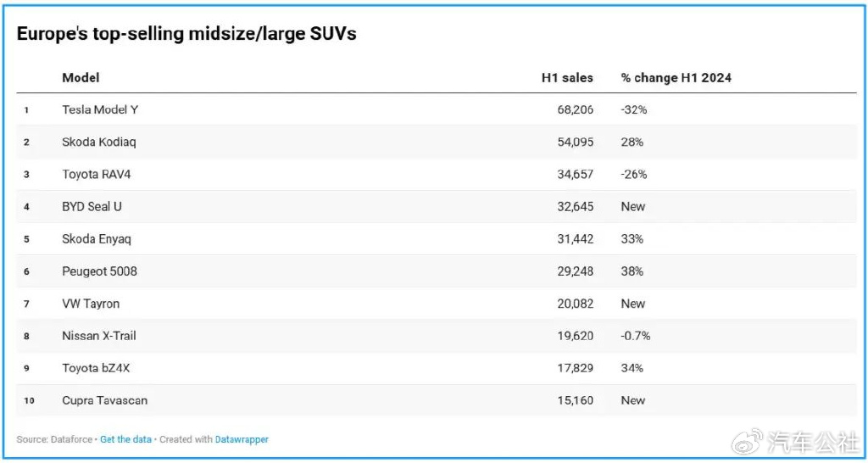Click the '% change H1 2024' header
This screenshot has width=868, height=463.
[x=676, y=77]
